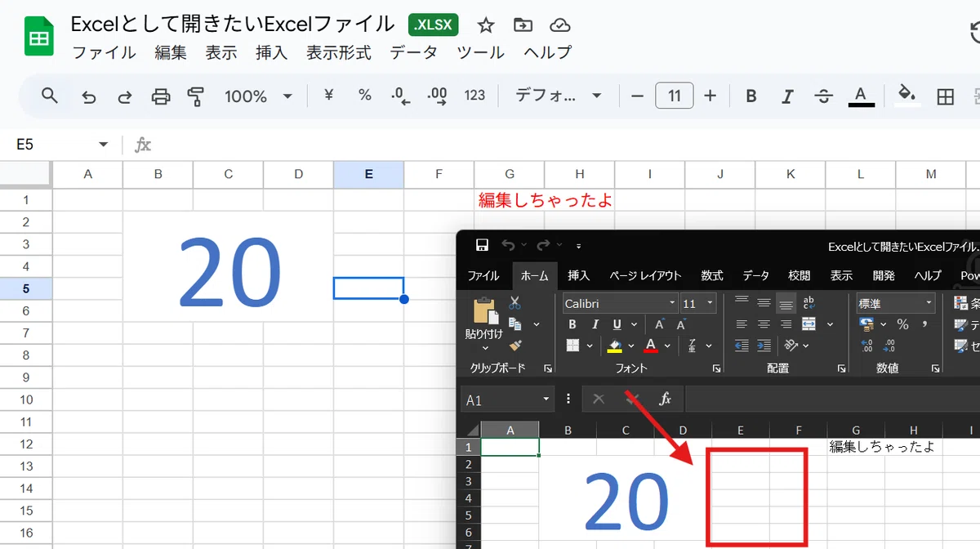Click the Excel copy icon
Viewport: 980px width, 549px height.
(515, 324)
